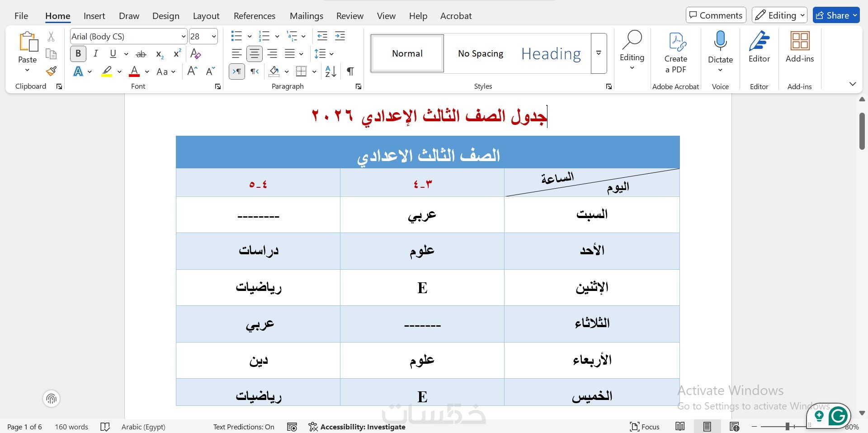Sort the selected text alphabetically
The height and width of the screenshot is (433, 868).
331,71
